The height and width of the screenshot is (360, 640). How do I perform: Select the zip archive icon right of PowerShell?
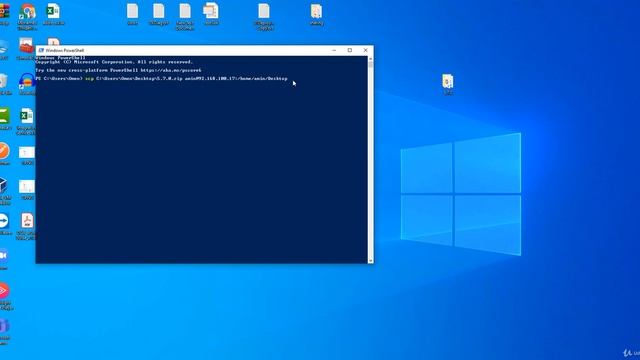click(x=448, y=81)
